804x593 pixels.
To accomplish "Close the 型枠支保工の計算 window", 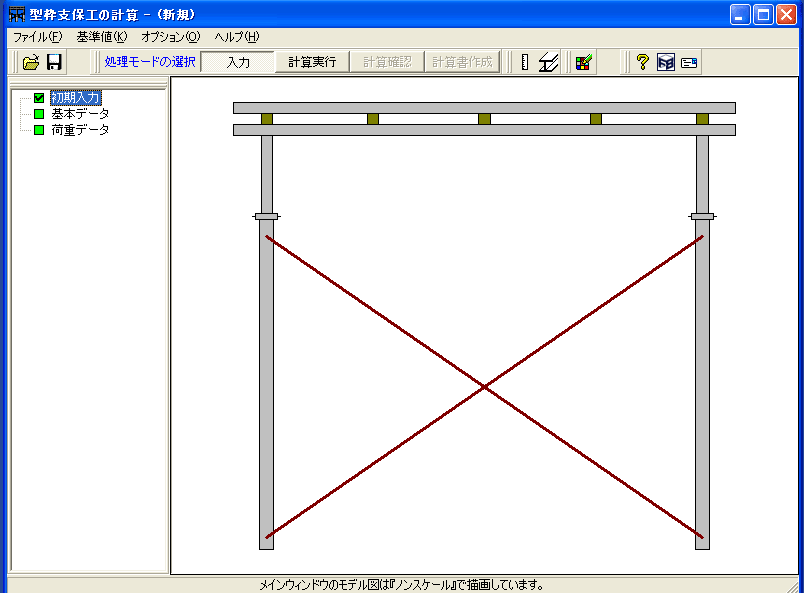I will point(786,14).
